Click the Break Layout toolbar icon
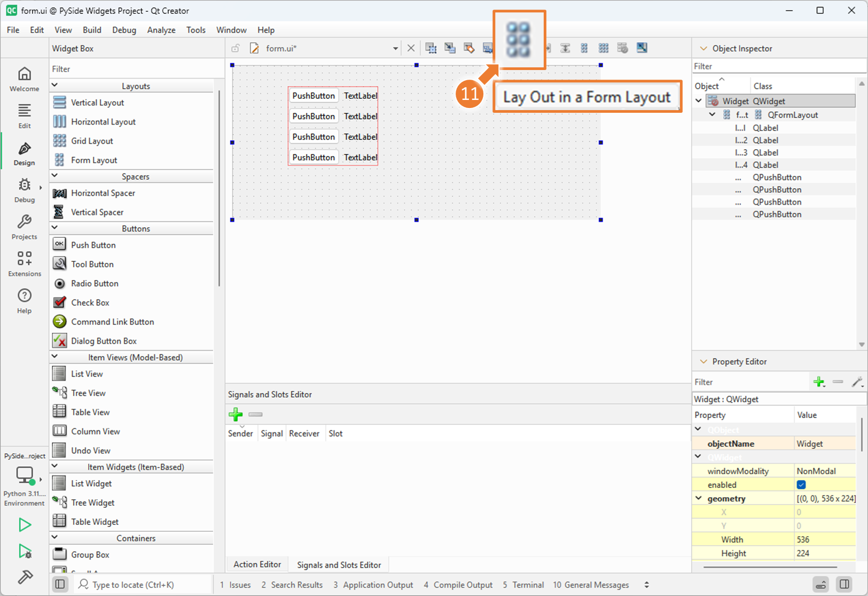The height and width of the screenshot is (596, 868). pyautogui.click(x=623, y=48)
